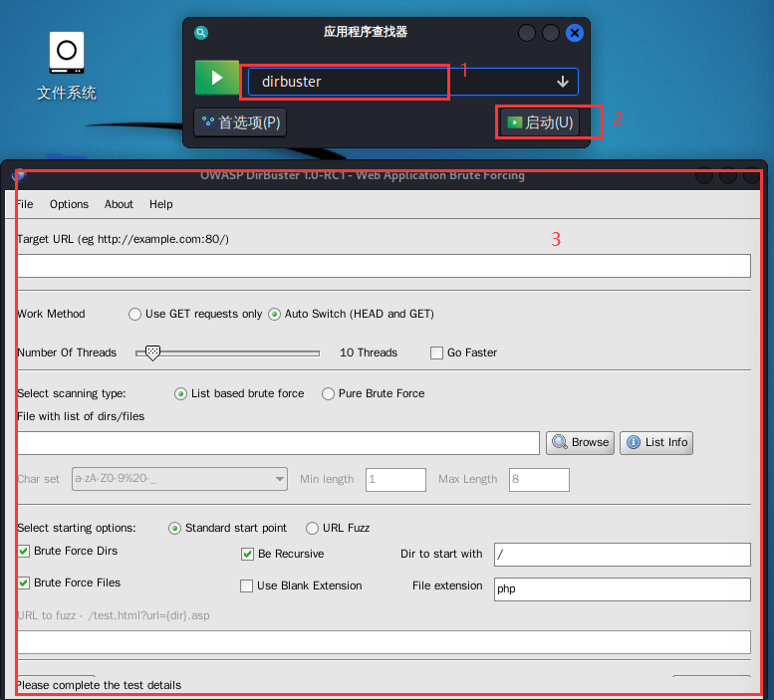Click the 10 Threads label

(x=369, y=352)
